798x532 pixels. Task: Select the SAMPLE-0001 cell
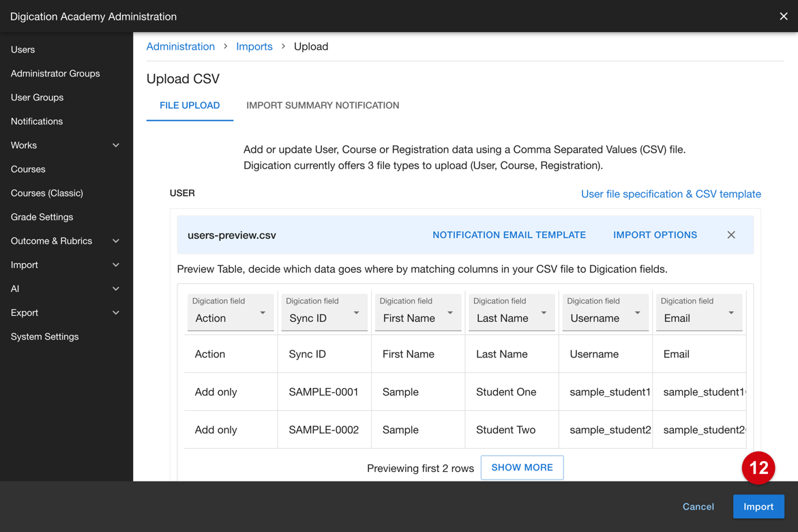(324, 392)
